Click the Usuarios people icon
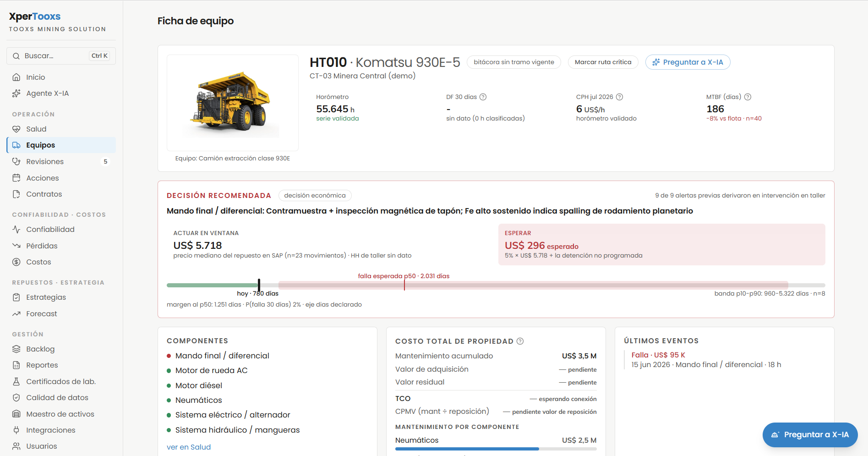 (x=16, y=446)
